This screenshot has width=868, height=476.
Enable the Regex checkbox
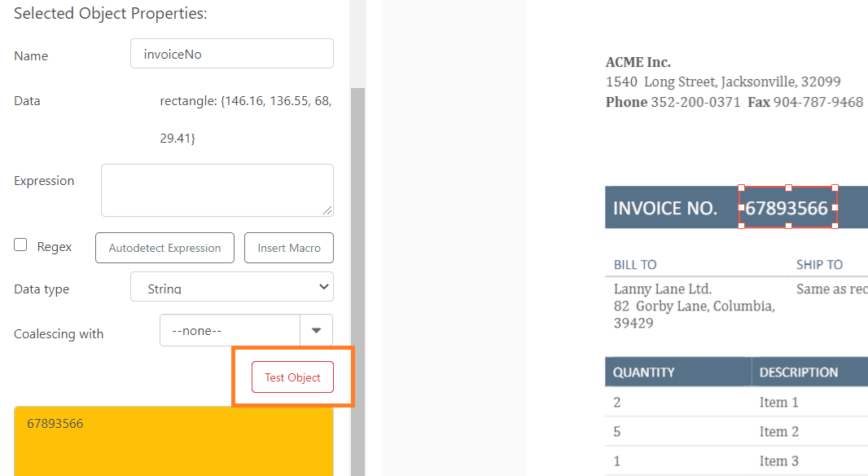(20, 245)
